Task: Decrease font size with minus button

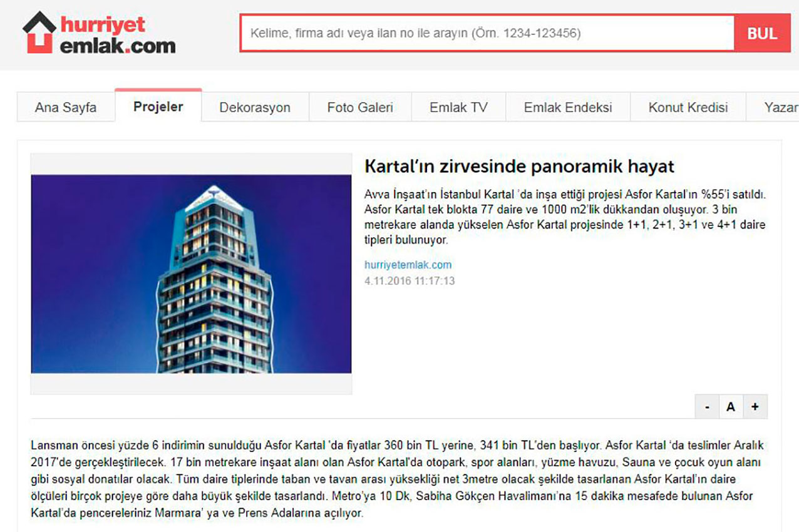Action: 707,407
